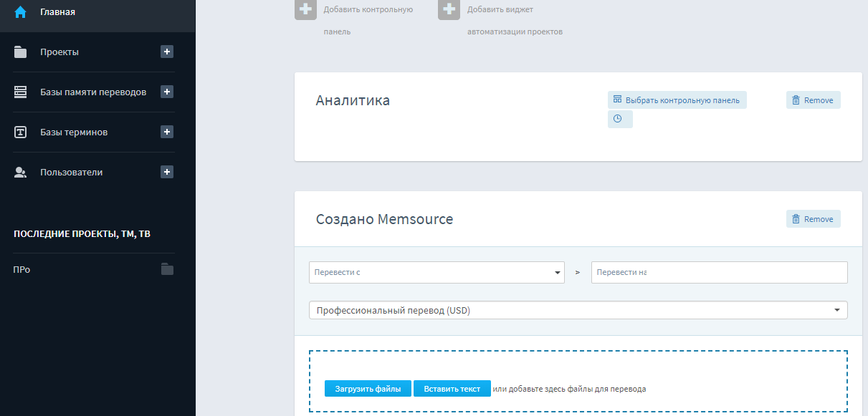Screen dimensions: 868x416
Task: Open the Профессиональный перевод (USD) dropdown
Action: coord(578,310)
